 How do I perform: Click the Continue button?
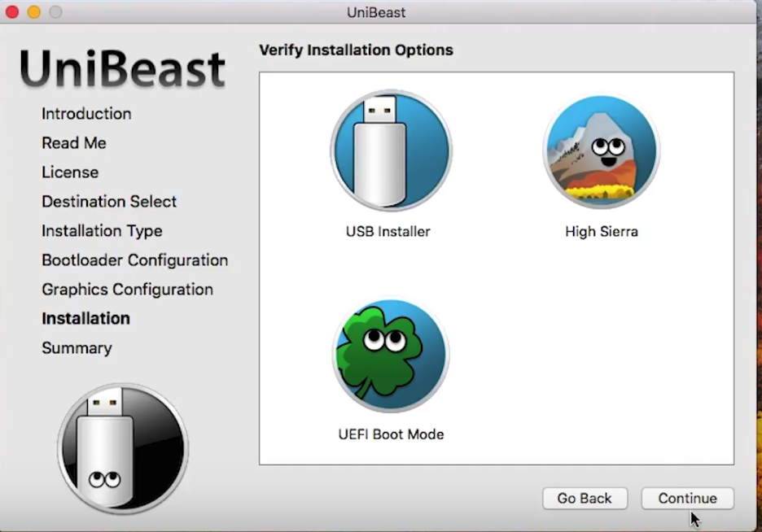point(687,498)
